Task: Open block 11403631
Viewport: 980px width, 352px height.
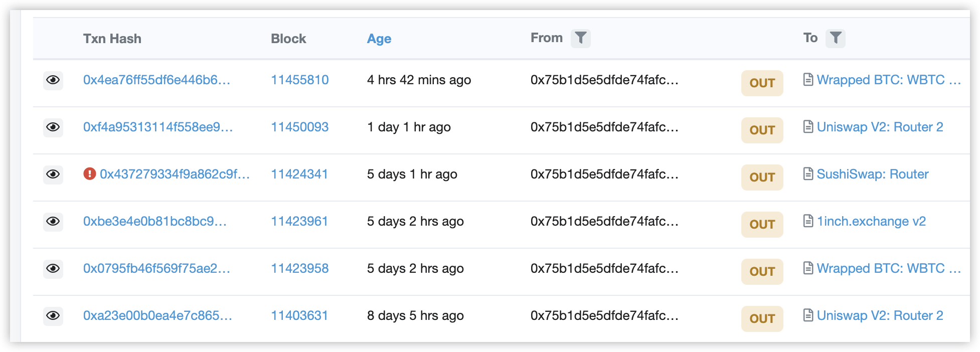Action: tap(299, 315)
